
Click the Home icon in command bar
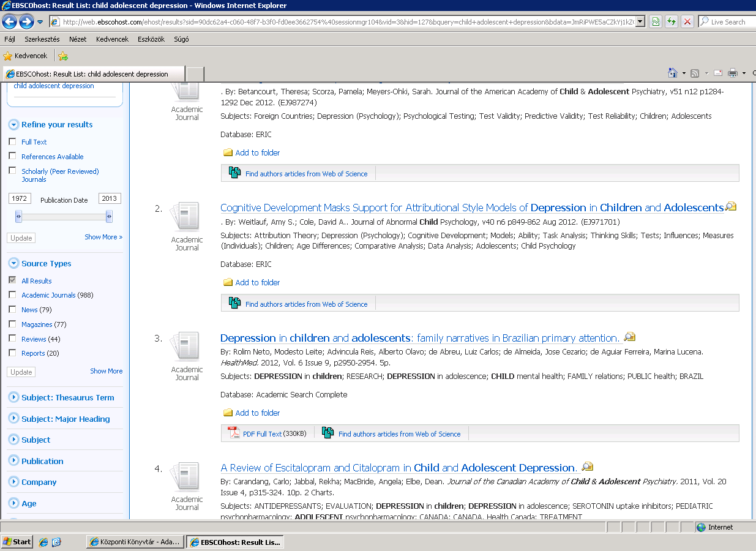(x=673, y=73)
